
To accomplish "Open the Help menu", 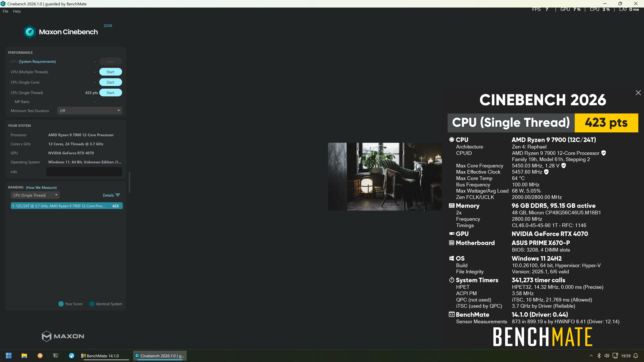I will (17, 11).
